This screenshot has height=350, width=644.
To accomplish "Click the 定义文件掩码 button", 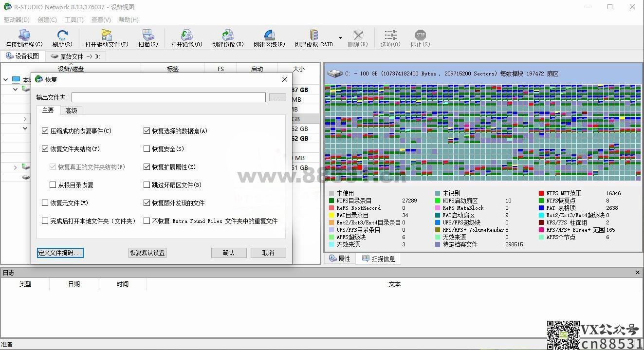I will tap(60, 253).
